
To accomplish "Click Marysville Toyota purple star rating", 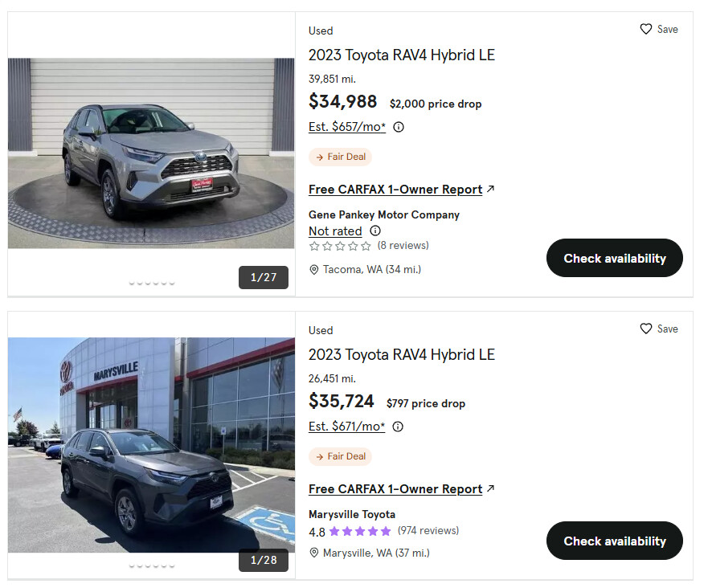I will 359,532.
